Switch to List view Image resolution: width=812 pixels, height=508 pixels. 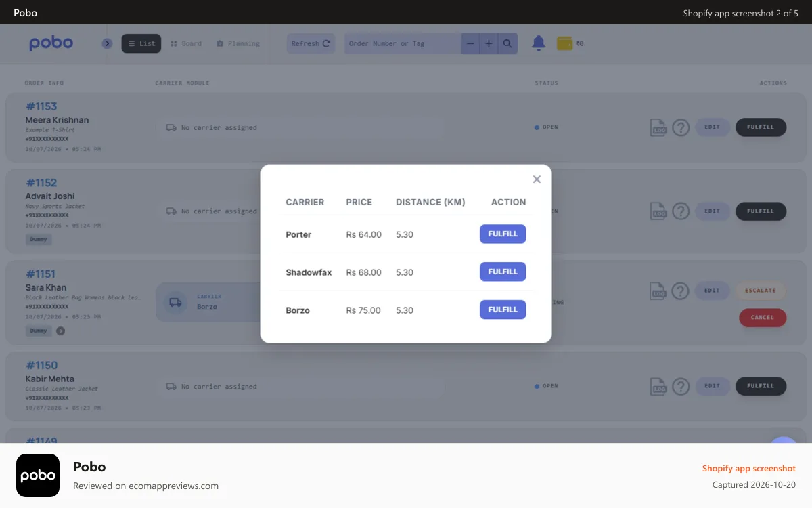[x=141, y=43]
